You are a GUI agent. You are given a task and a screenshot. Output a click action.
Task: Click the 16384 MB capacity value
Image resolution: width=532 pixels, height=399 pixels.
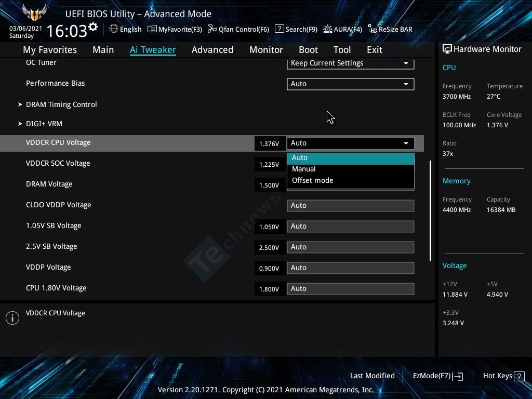[x=501, y=210]
